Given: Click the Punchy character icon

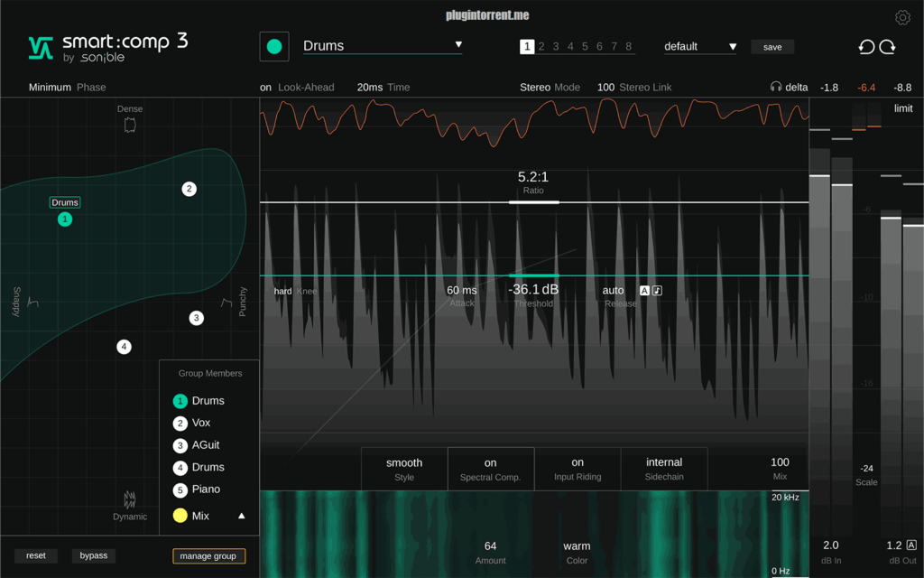Looking at the screenshot, I should click(226, 303).
